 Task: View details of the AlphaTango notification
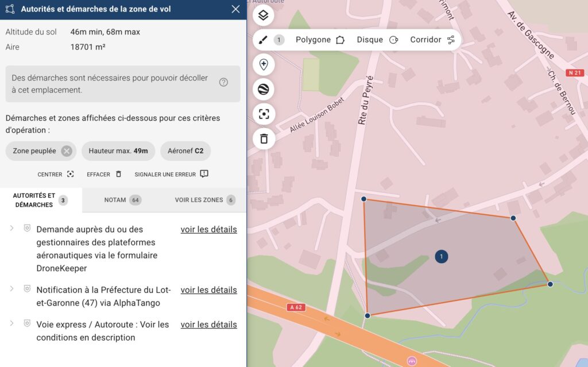(208, 290)
